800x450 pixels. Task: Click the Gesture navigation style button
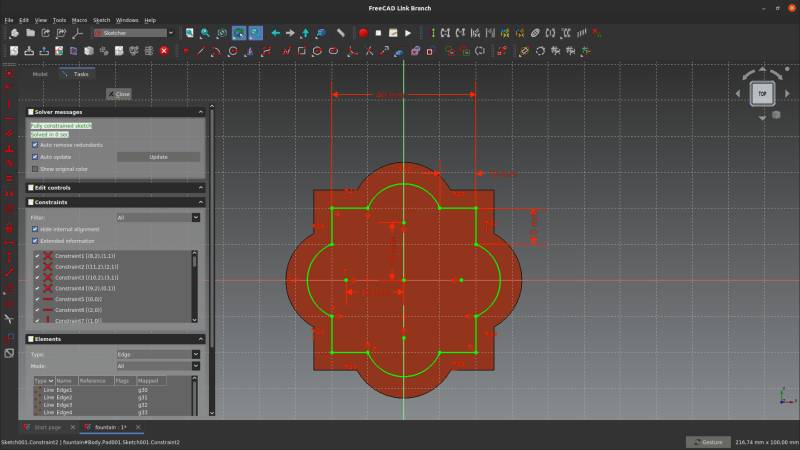708,442
